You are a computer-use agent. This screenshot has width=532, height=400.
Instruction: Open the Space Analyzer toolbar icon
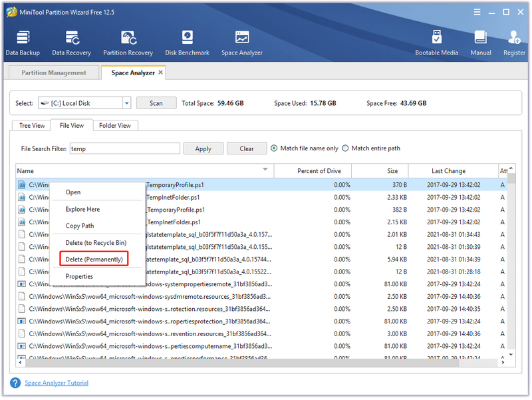[x=242, y=43]
